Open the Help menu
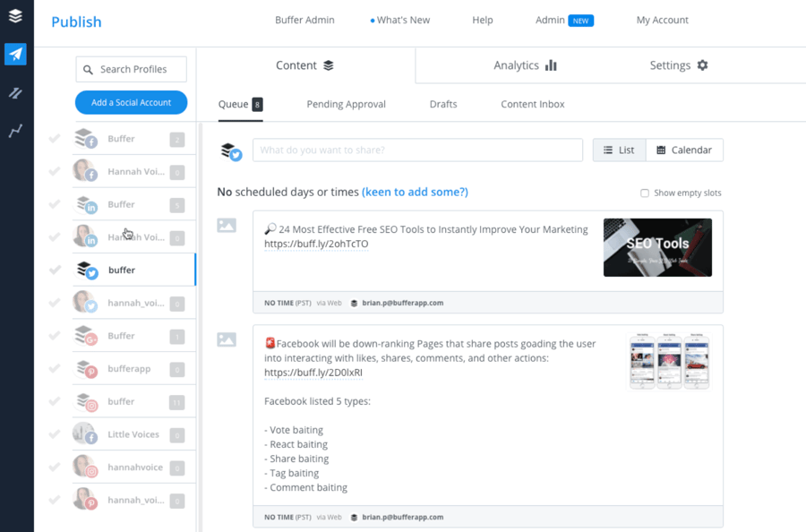Screen dimensions: 806x532 482,20
